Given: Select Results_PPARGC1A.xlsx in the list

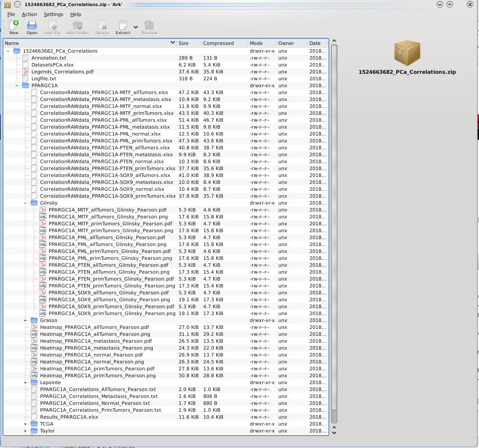Looking at the screenshot, I should coord(69,417).
